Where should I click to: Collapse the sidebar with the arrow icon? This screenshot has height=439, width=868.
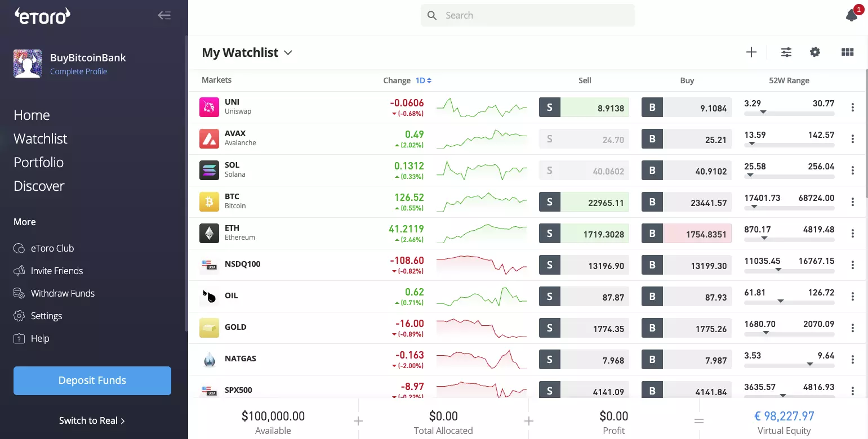click(164, 16)
